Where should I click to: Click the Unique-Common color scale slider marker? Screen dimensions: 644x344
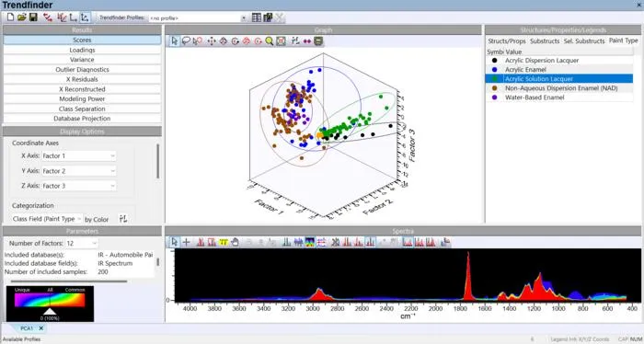coord(50,312)
